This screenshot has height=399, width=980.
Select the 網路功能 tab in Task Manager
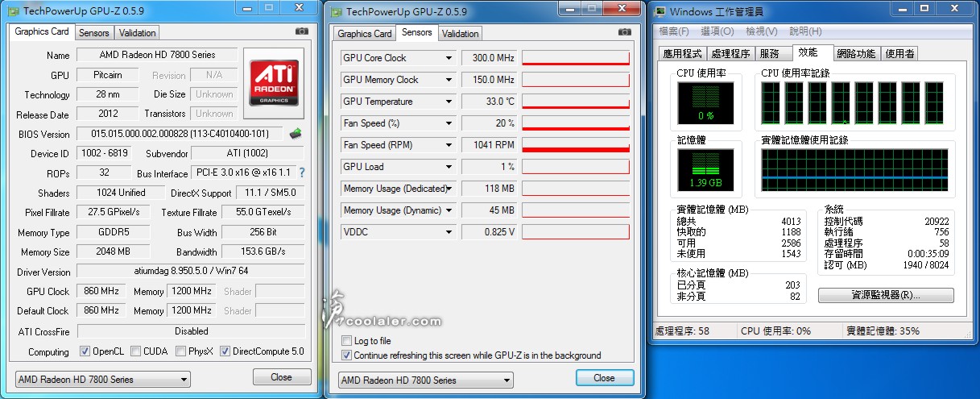pos(856,54)
